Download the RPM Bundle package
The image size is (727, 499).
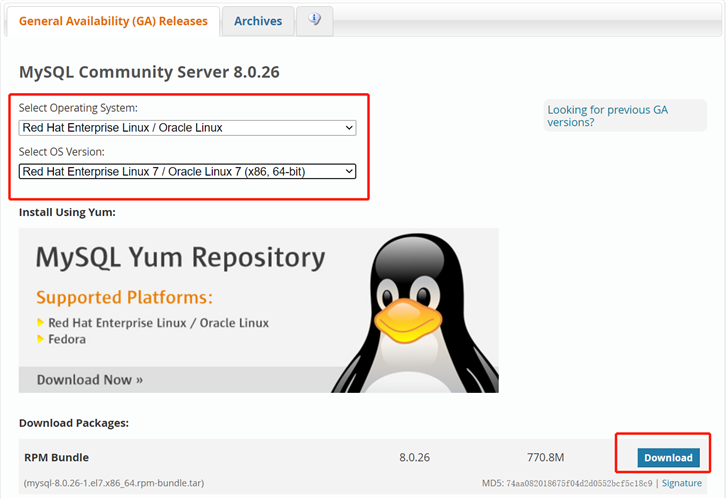coord(668,458)
